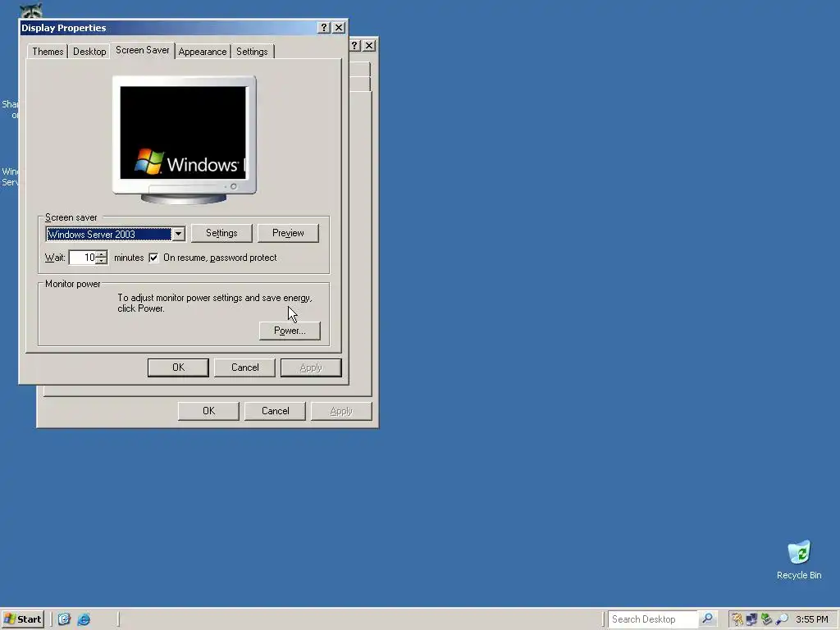The width and height of the screenshot is (840, 630).
Task: Expand the Screen saver dropdown arrow
Action: point(178,234)
